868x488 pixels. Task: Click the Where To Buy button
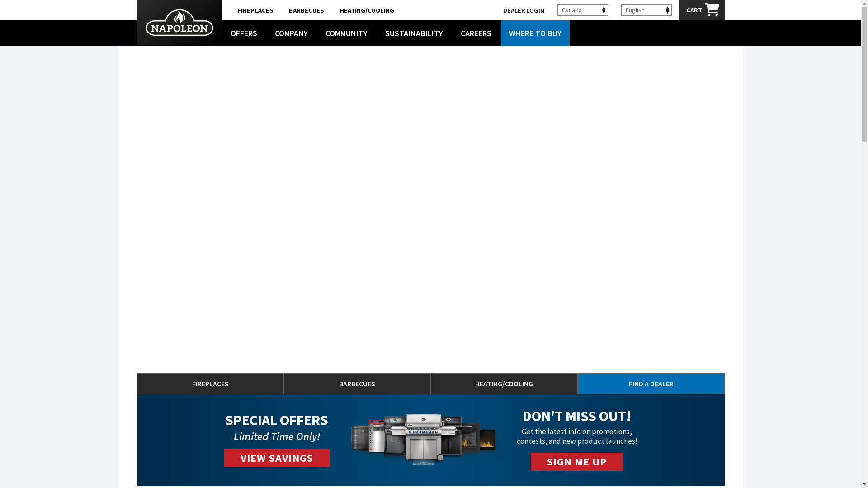(535, 33)
